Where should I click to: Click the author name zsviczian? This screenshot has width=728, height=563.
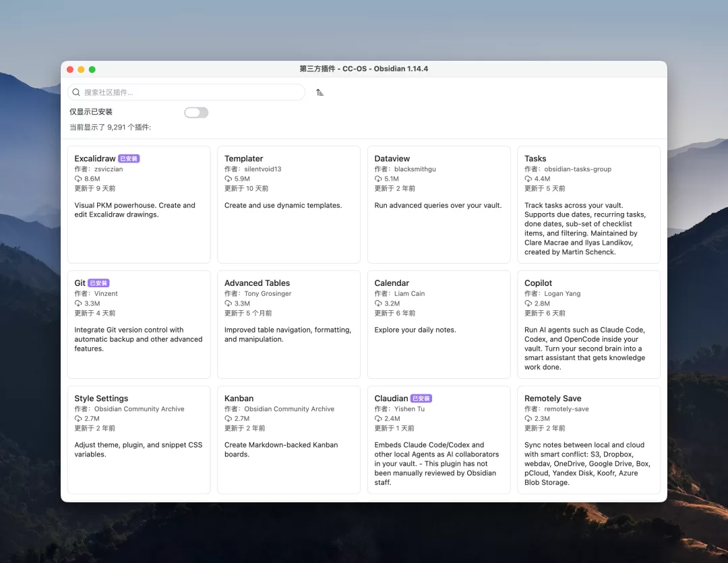109,169
